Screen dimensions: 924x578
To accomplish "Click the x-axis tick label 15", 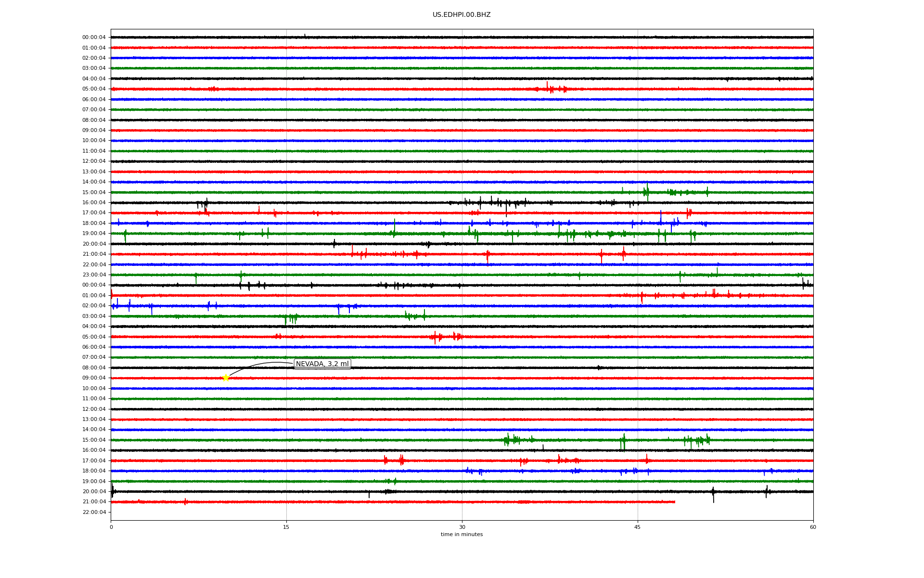I will coord(286,527).
